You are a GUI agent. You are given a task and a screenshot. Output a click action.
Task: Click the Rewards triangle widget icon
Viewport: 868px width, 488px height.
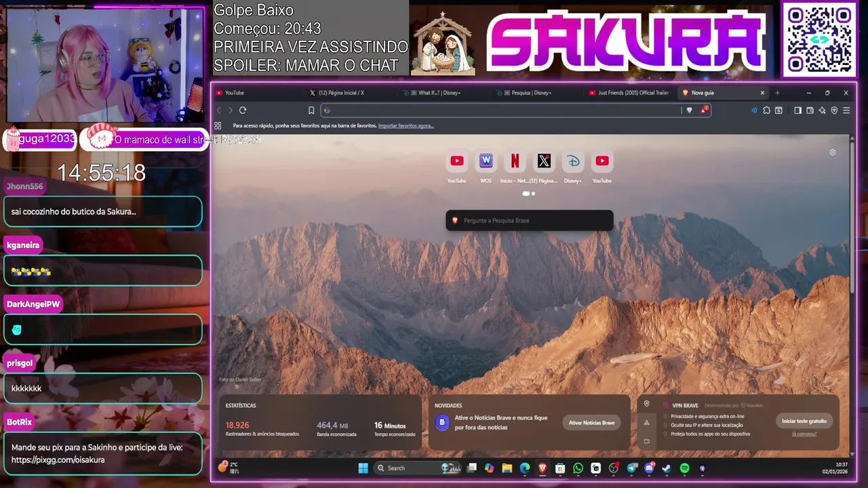[647, 422]
